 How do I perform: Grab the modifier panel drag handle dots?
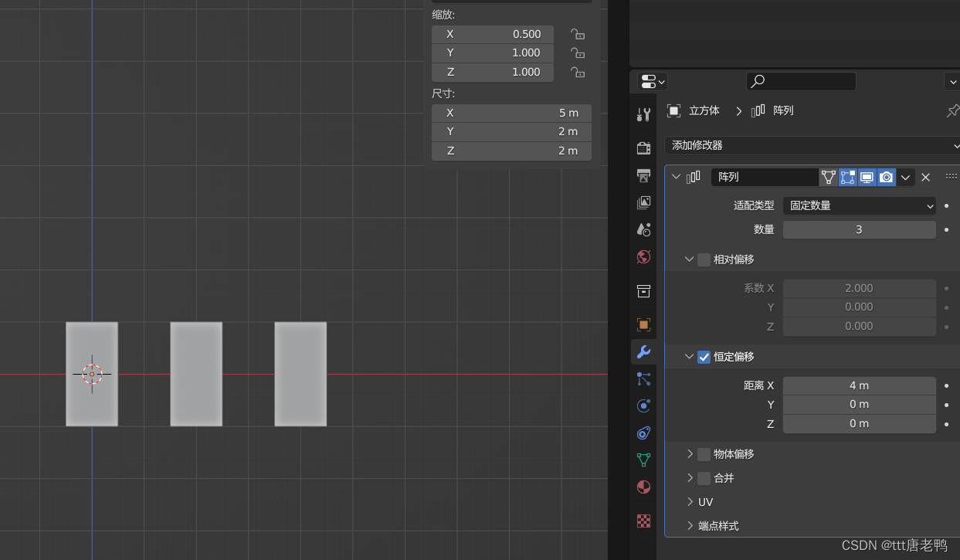(x=951, y=177)
